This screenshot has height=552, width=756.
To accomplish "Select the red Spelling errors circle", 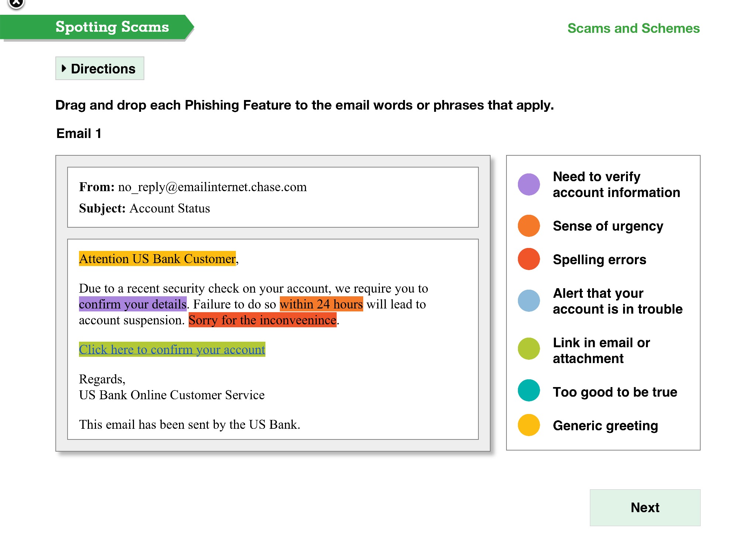I will point(529,259).
